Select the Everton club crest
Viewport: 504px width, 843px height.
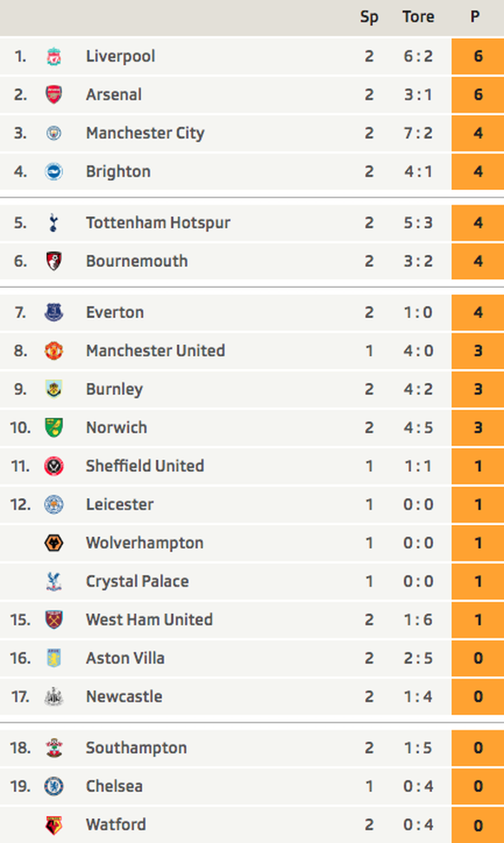54,313
